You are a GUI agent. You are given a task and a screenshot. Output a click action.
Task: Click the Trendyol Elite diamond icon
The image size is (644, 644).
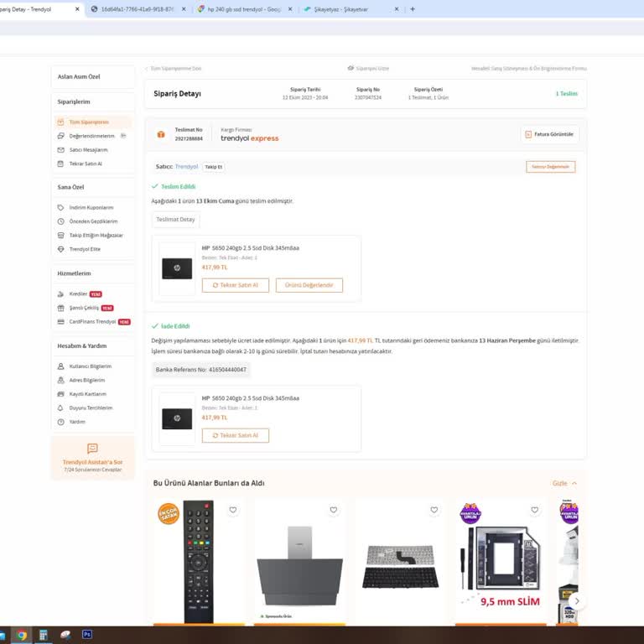[x=60, y=249]
